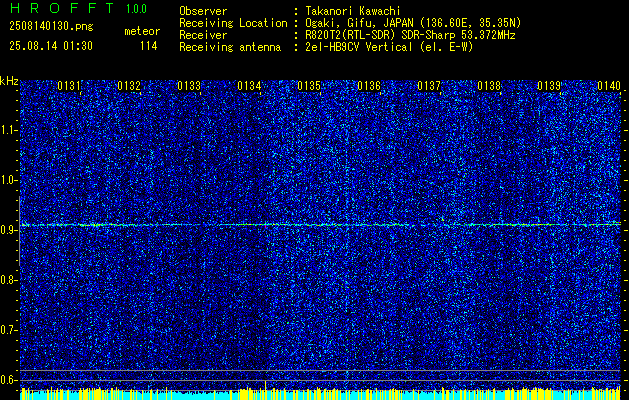Click the 0.6 kHz axis label
The image size is (629, 400).
[x=8, y=380]
